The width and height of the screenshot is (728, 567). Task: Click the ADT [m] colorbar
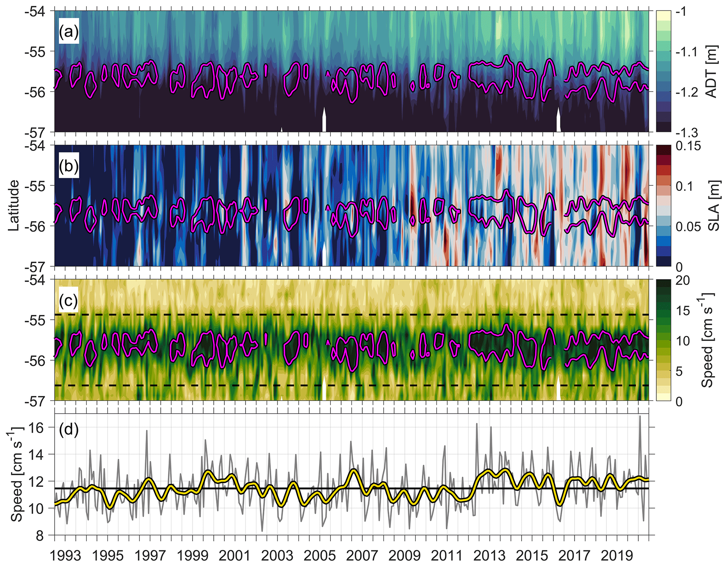click(663, 71)
